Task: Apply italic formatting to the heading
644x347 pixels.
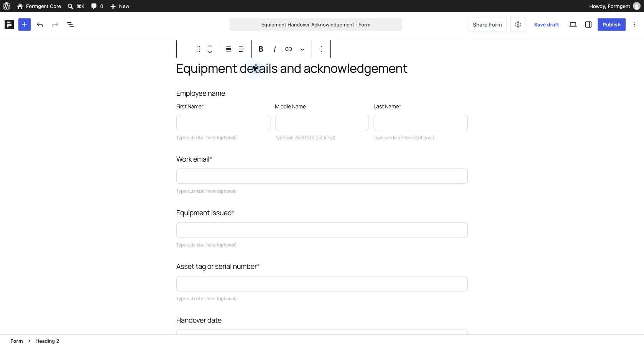Action: (x=275, y=49)
